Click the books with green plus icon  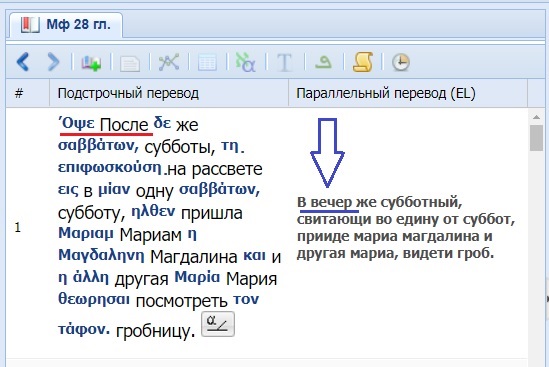click(x=91, y=63)
